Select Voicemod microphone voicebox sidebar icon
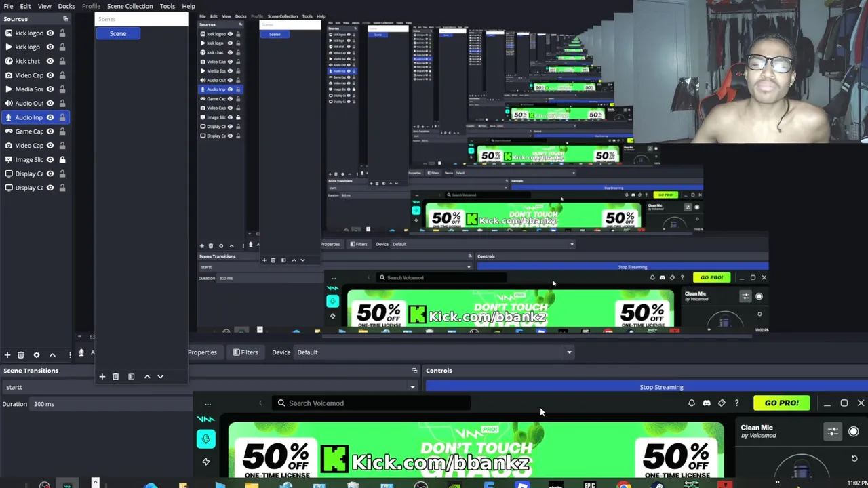The height and width of the screenshot is (488, 868). [x=206, y=439]
